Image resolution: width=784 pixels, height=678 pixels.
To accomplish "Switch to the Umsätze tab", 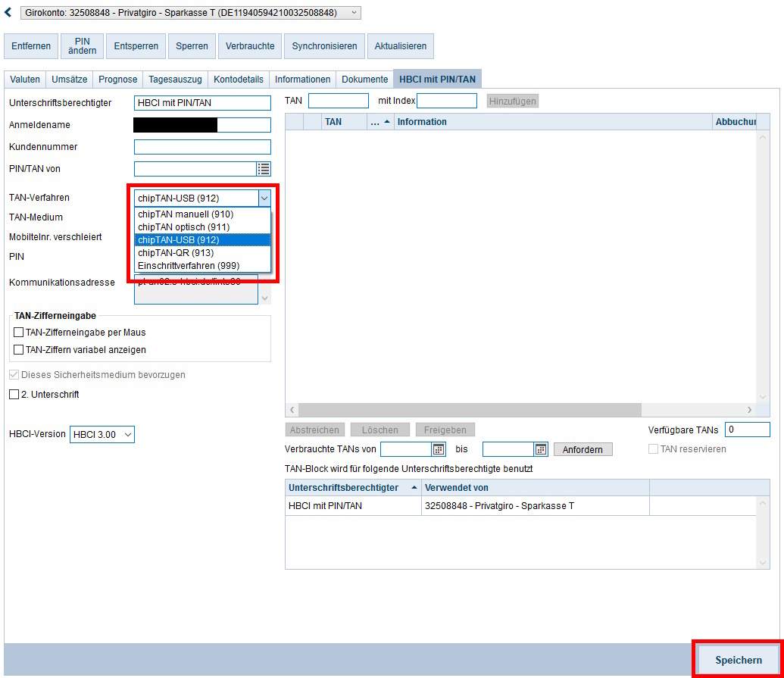I will point(69,80).
